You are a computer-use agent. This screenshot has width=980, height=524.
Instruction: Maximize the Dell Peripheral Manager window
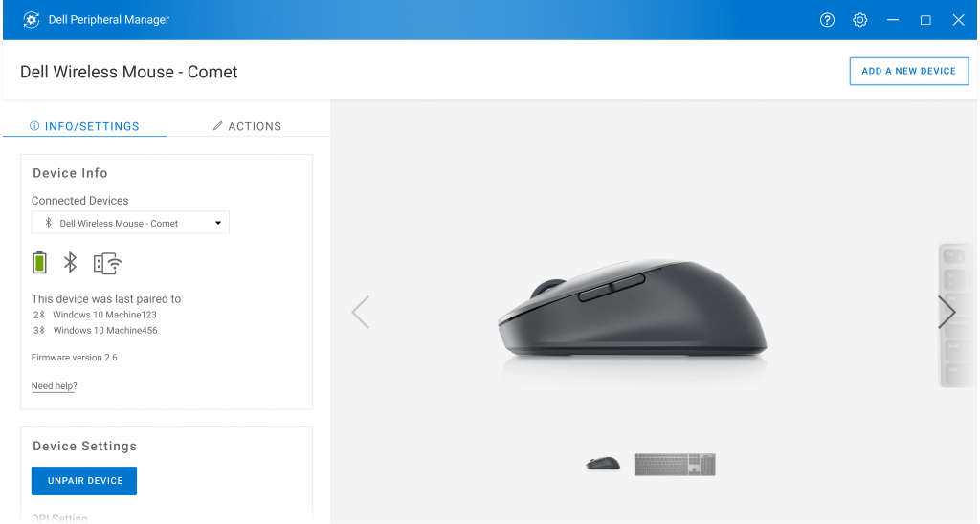tap(925, 20)
